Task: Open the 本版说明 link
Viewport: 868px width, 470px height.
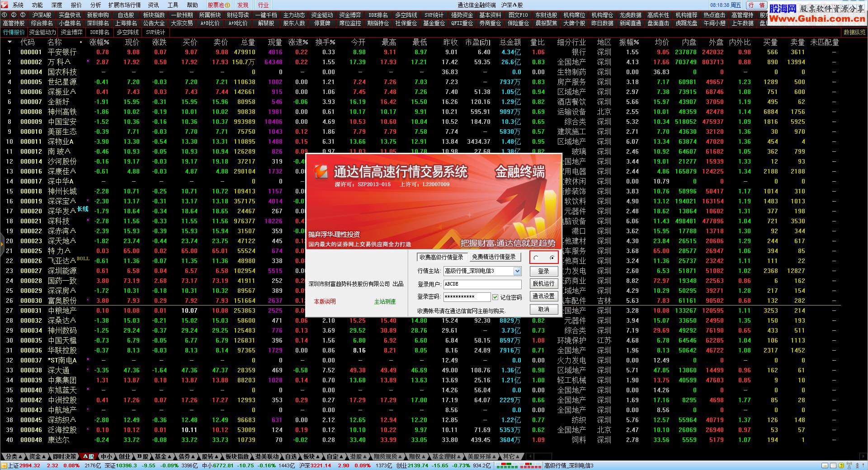Action: (325, 301)
